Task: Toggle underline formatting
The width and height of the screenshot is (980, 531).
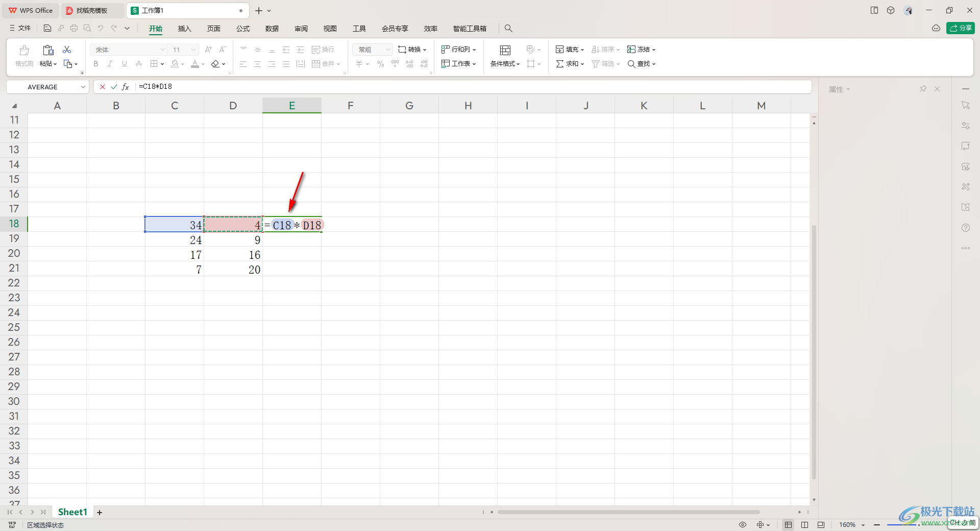Action: (125, 64)
